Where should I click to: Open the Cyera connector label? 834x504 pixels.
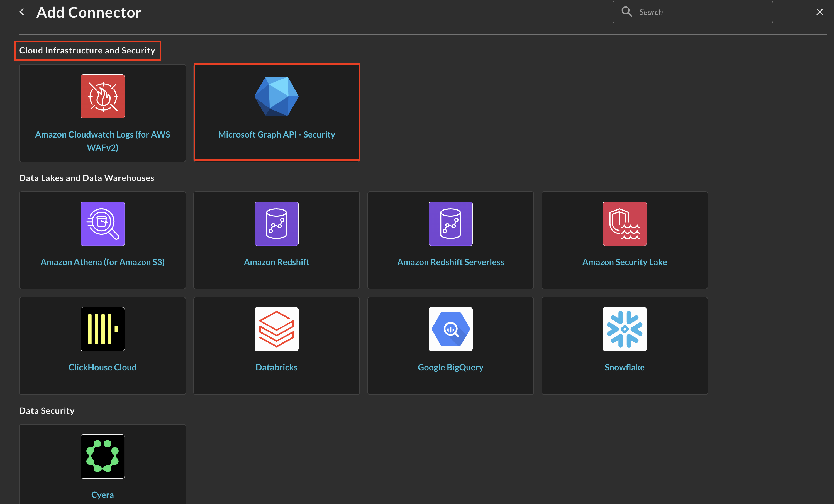[103, 495]
